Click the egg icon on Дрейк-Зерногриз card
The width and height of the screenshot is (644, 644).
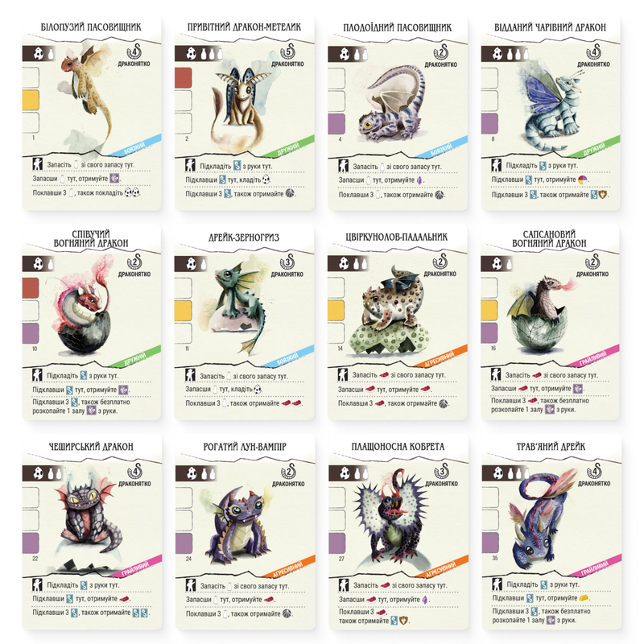click(x=192, y=264)
